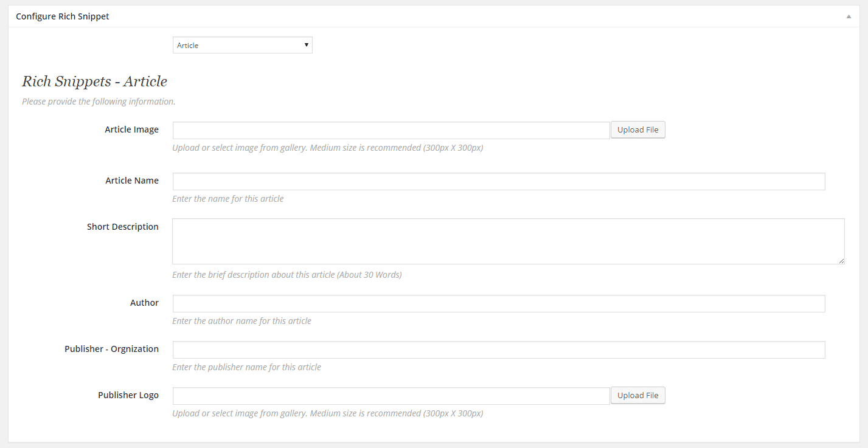Click the Rich Snippets - Article heading
This screenshot has height=448, width=868.
point(94,81)
